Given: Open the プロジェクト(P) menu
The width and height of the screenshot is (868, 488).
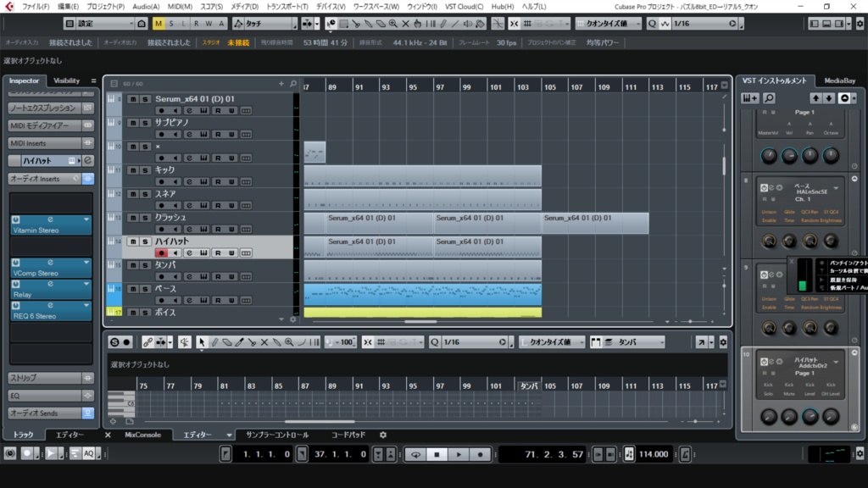Looking at the screenshot, I should click(x=106, y=7).
